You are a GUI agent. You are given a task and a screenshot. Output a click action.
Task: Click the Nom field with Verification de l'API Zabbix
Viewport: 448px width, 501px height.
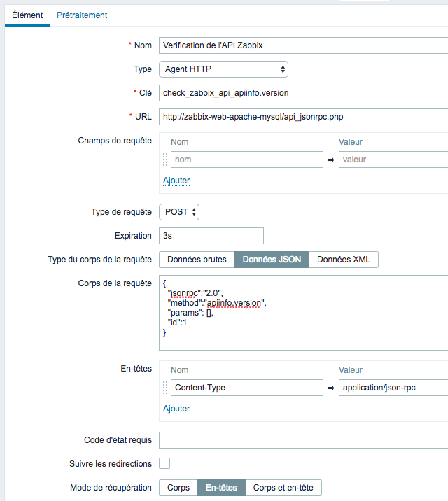click(304, 45)
